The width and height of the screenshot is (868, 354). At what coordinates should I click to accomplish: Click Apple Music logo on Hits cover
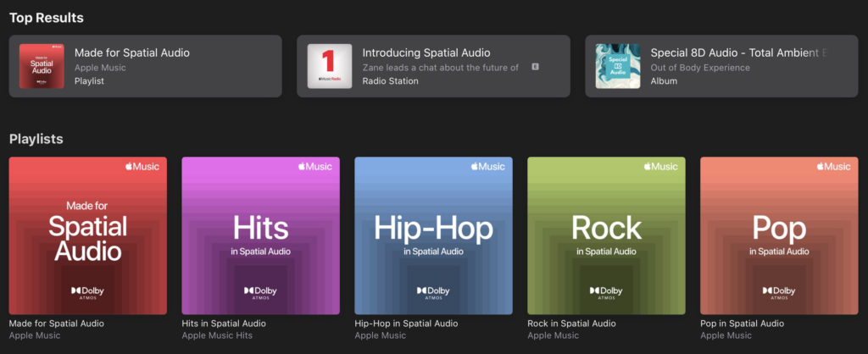[315, 166]
